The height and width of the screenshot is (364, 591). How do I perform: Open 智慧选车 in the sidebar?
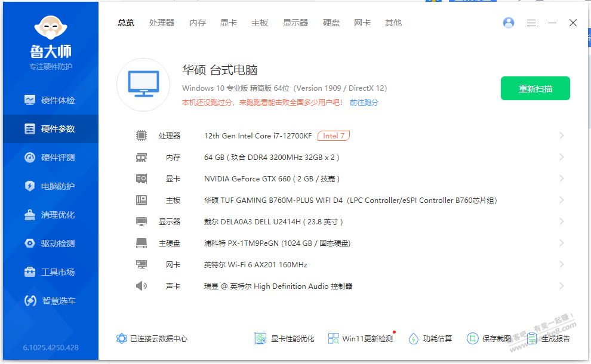(x=50, y=301)
